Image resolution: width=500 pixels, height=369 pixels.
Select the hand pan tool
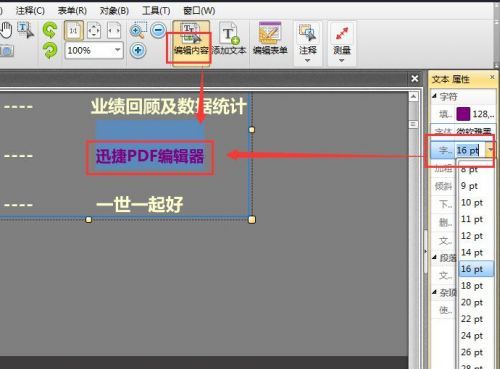click(x=6, y=30)
